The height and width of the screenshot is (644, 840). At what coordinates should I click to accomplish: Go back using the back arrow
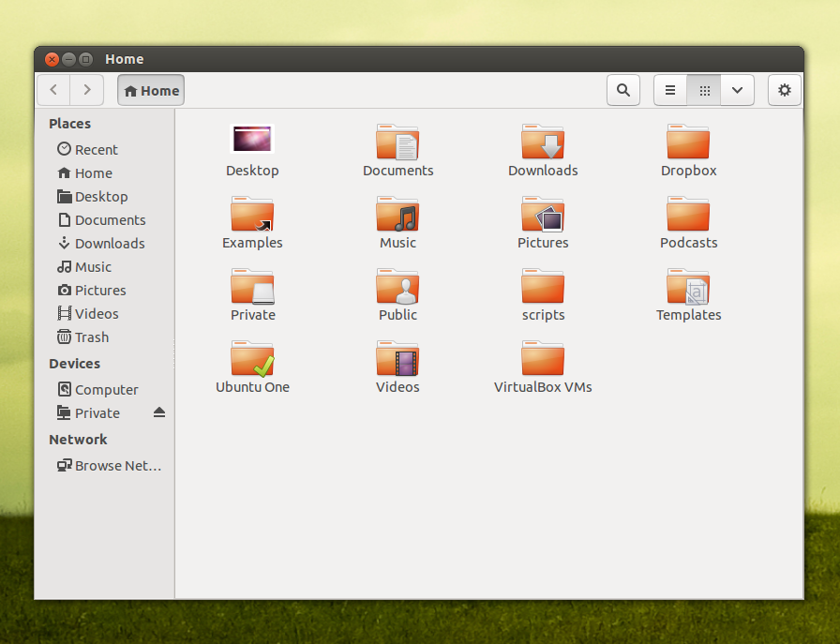[x=52, y=90]
